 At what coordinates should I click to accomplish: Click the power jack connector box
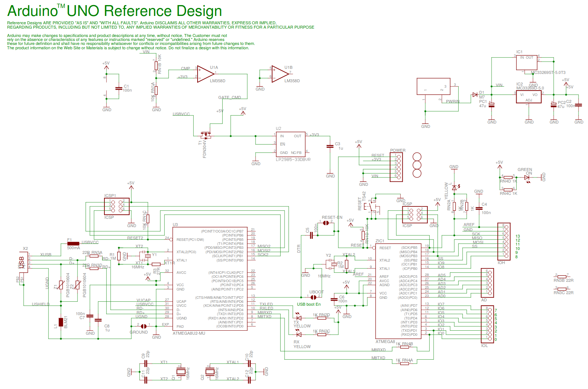(x=434, y=87)
